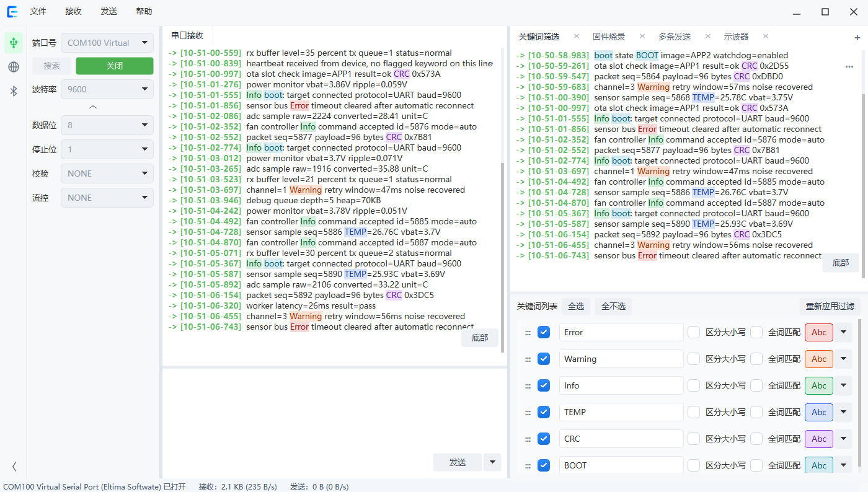Click the orange Abc swatch for Warning
The image size is (868, 492).
pyautogui.click(x=819, y=359)
